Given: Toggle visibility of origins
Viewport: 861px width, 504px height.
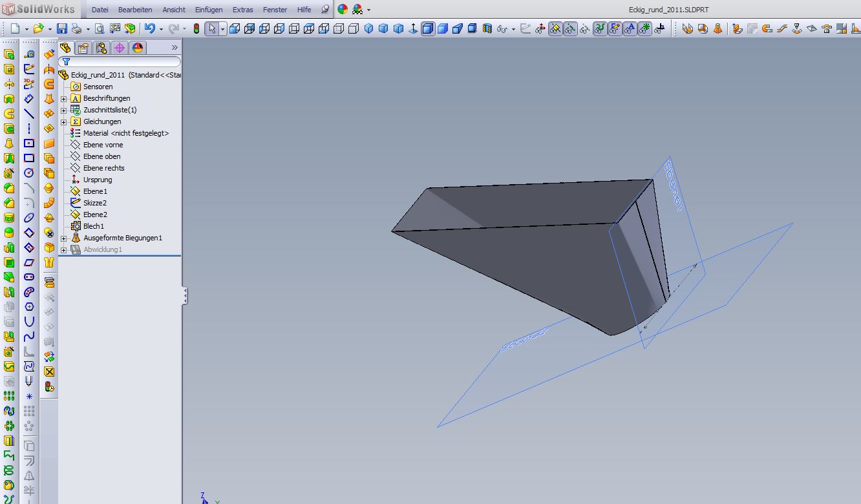Looking at the screenshot, I should (x=540, y=28).
